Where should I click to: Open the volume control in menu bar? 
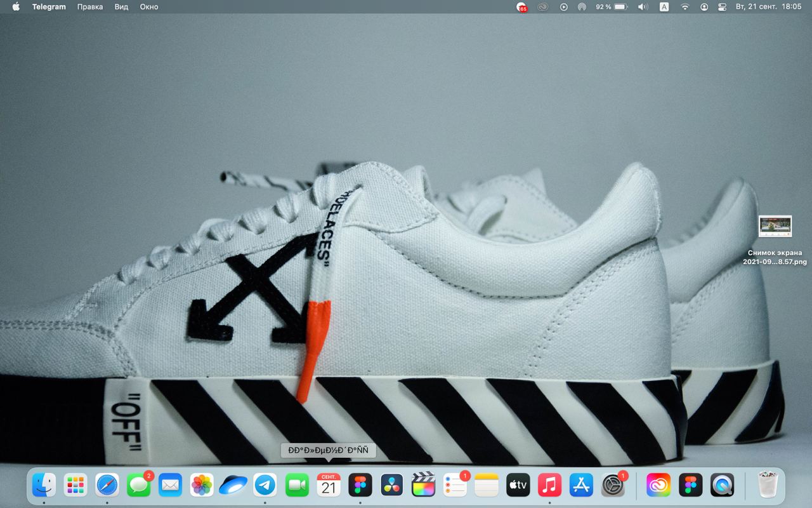(x=643, y=6)
